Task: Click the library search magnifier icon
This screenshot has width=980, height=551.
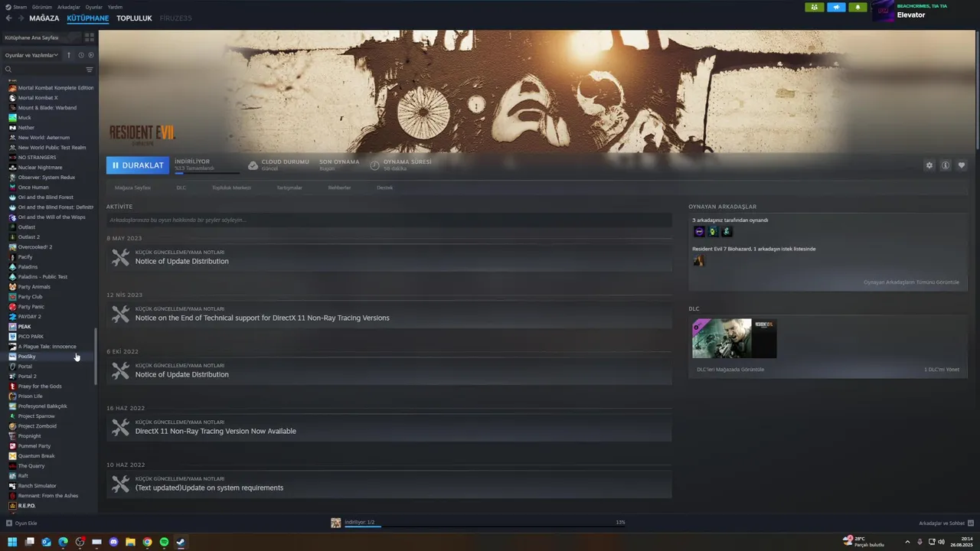Action: (x=8, y=70)
